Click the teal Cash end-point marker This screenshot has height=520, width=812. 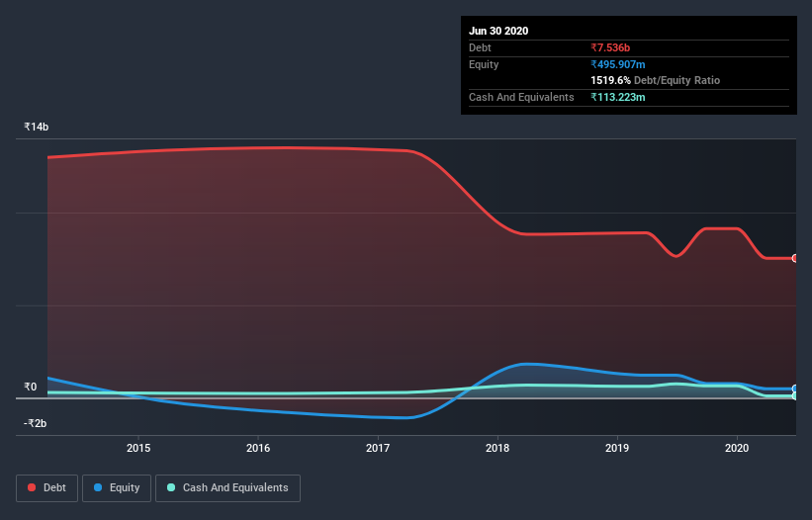click(x=795, y=395)
